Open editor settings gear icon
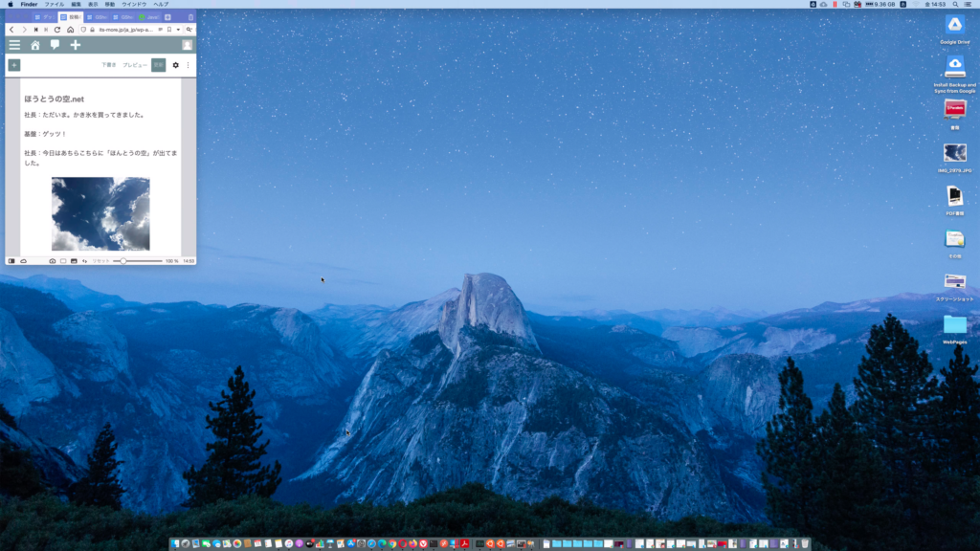 [x=175, y=65]
